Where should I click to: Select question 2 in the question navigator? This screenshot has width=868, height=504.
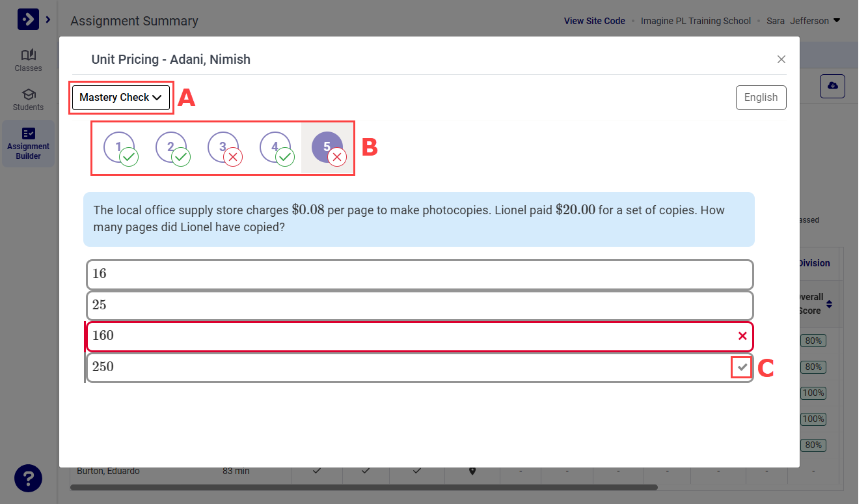tap(171, 147)
